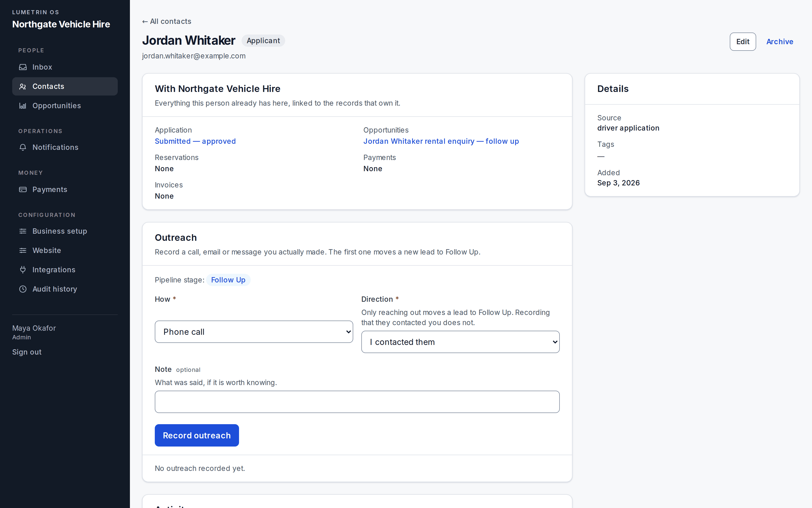Click the Audit history clock icon
This screenshot has width=812, height=508.
(23, 289)
